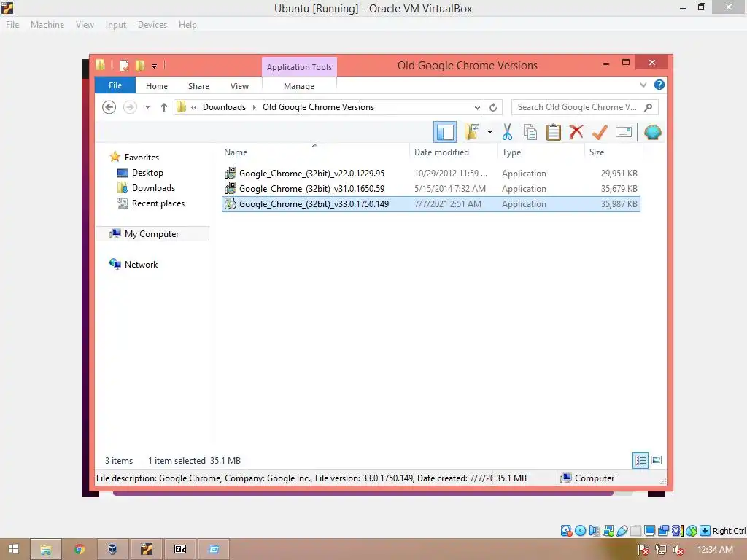
Task: Open the recent locations dropdown arrow
Action: pos(147,107)
